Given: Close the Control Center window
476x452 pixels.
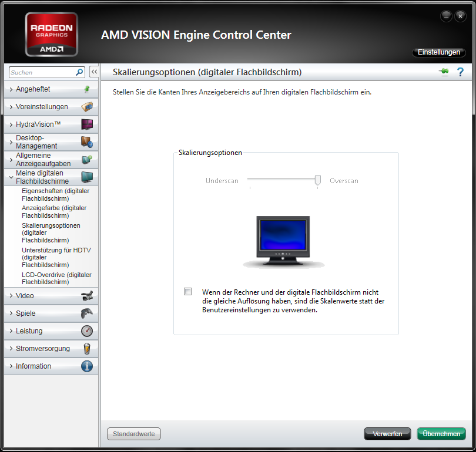Looking at the screenshot, I should click(x=460, y=16).
